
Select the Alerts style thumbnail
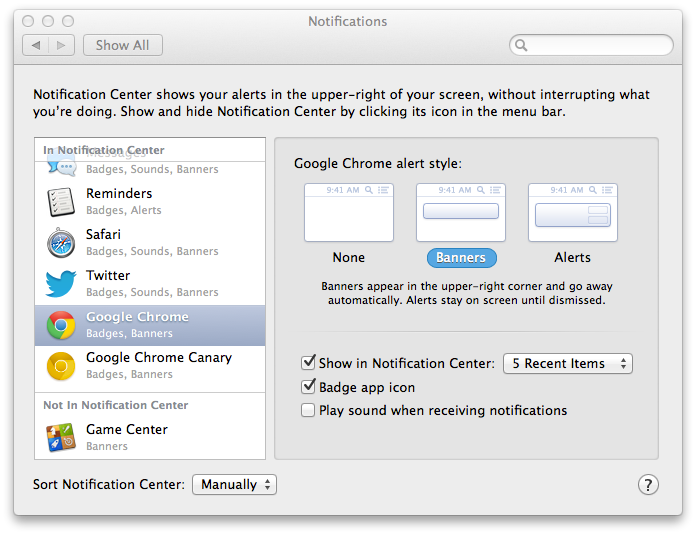point(573,213)
